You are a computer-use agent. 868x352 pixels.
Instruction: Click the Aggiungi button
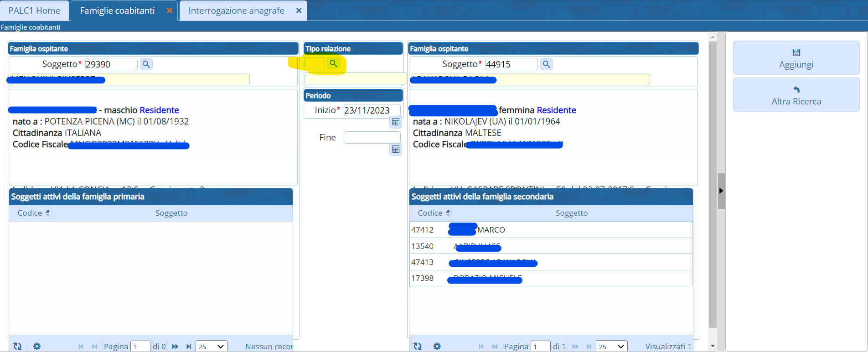796,58
